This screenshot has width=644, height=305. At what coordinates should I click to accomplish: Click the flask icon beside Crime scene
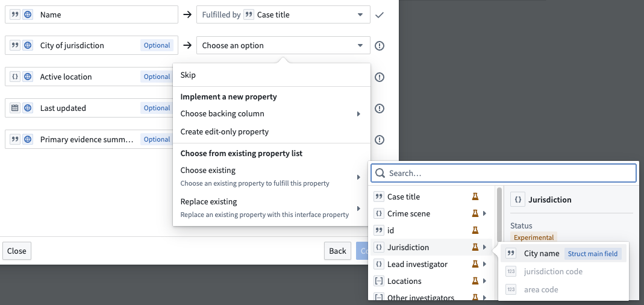[x=475, y=213]
